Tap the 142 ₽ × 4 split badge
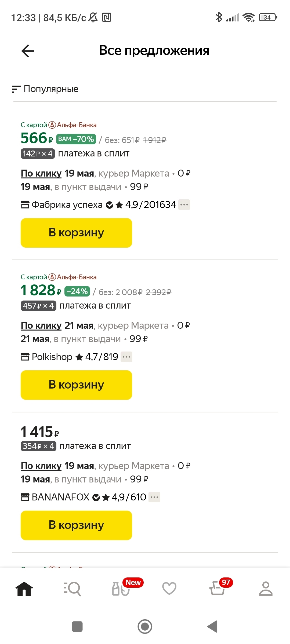This screenshot has height=644, width=290. (x=38, y=154)
